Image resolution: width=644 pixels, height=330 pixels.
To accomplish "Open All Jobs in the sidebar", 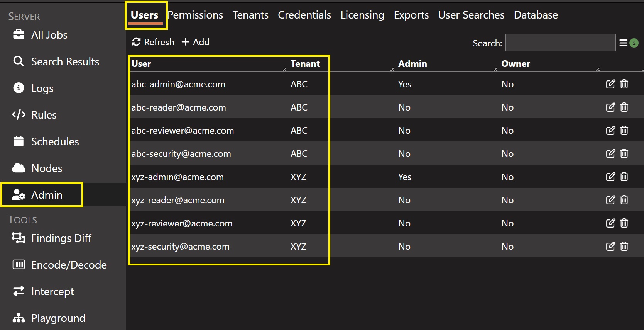I will 49,35.
